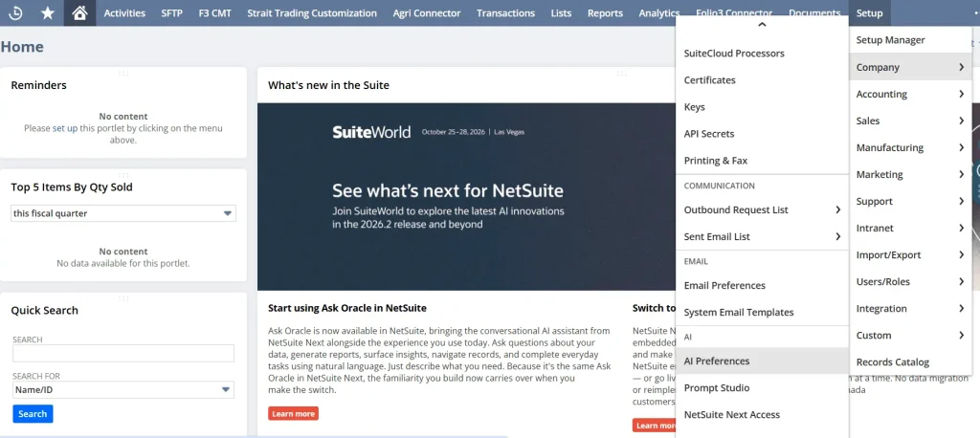Open the F3 CMT menu
Viewport: 980px width, 438px height.
(x=214, y=12)
